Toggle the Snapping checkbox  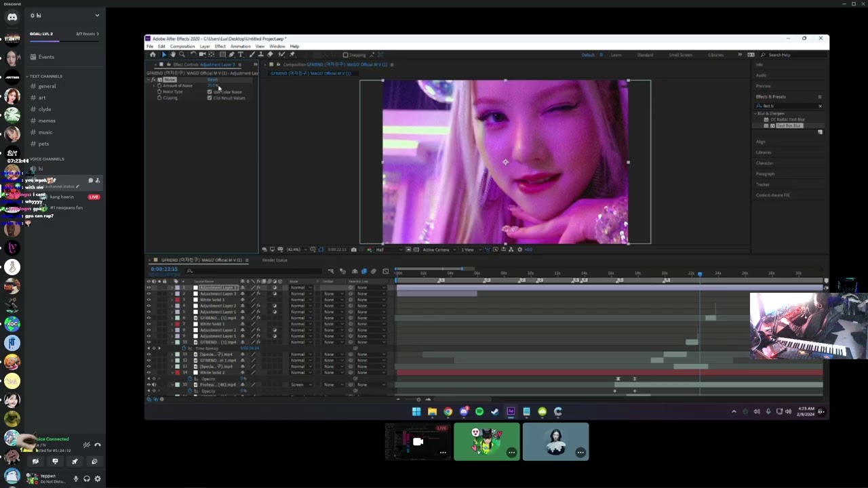[x=345, y=55]
